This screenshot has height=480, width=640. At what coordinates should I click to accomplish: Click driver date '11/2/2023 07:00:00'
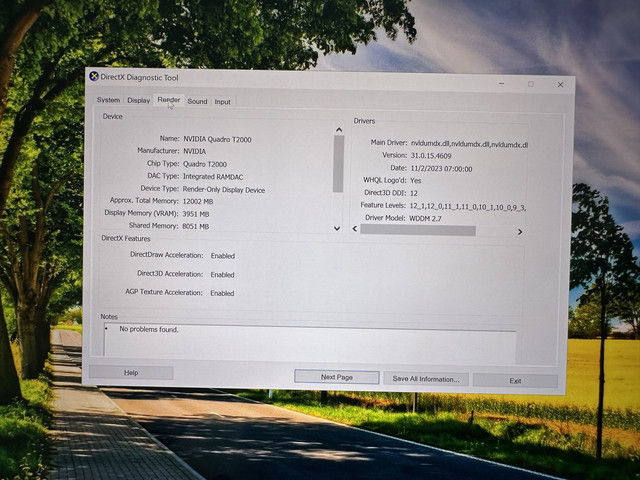tap(441, 169)
